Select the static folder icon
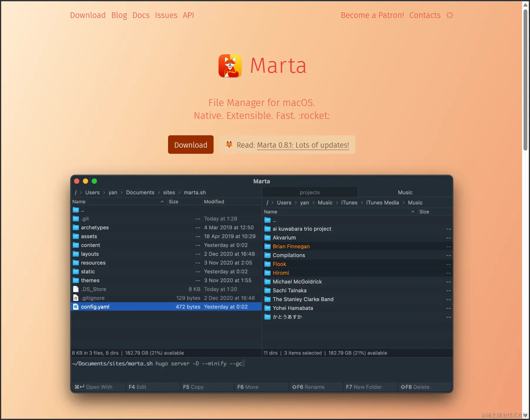Screen dimensions: 530x420 tap(76, 271)
